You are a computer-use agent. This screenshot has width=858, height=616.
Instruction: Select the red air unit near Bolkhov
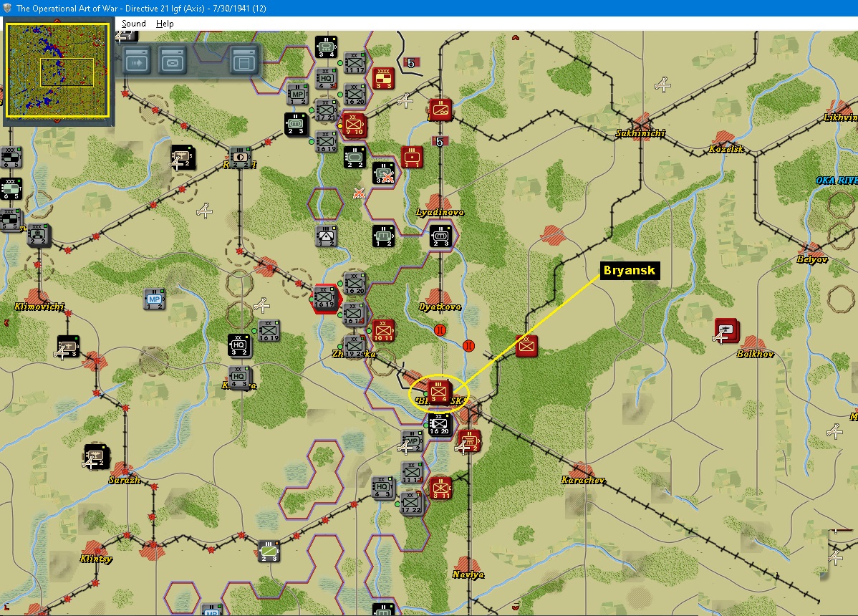click(x=727, y=330)
